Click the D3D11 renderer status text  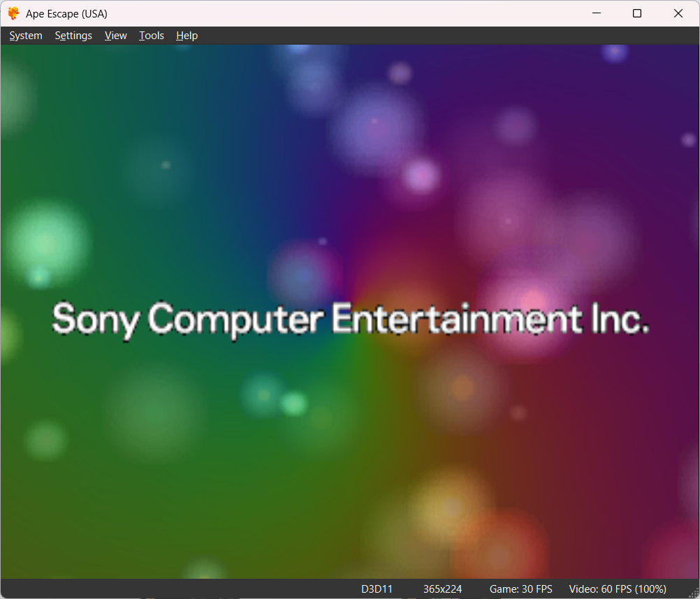point(377,589)
